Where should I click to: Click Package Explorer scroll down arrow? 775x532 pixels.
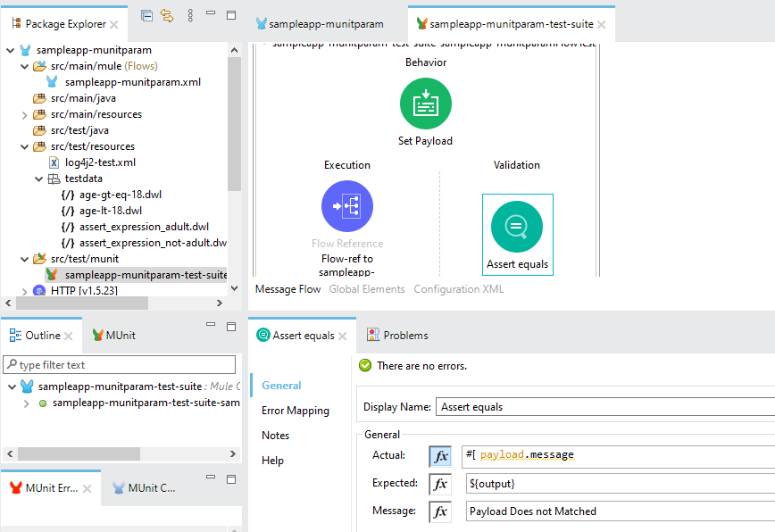pos(234,288)
